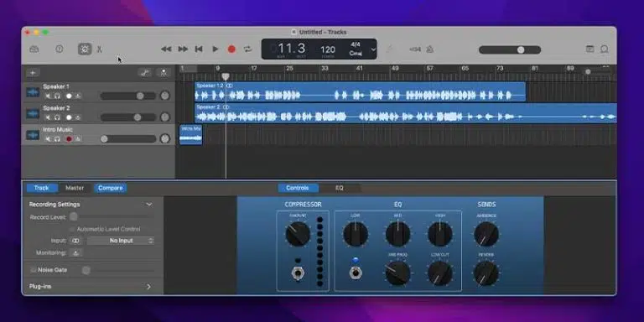Image resolution: width=644 pixels, height=322 pixels.
Task: Toggle the Cycle loop button
Action: tap(247, 49)
